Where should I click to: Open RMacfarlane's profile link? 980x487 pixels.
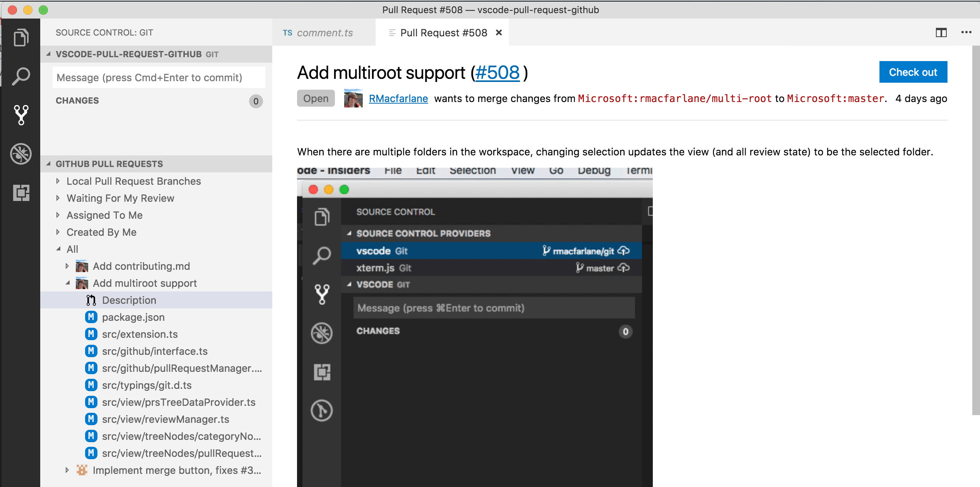coord(398,99)
